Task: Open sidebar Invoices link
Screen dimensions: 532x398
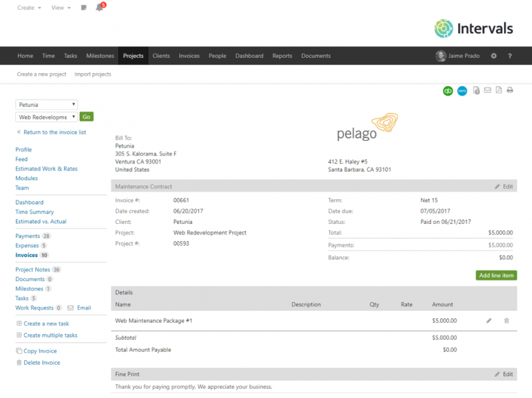Action: [27, 255]
